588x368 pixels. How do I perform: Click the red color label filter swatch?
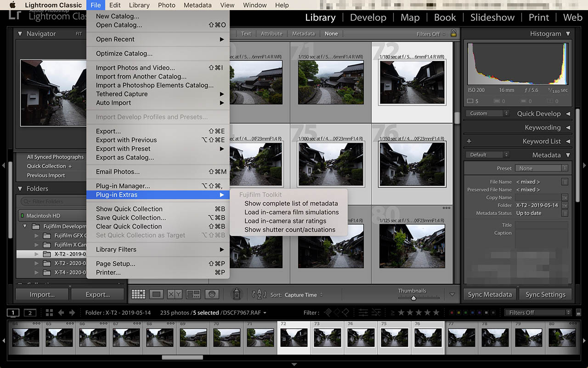coord(452,313)
